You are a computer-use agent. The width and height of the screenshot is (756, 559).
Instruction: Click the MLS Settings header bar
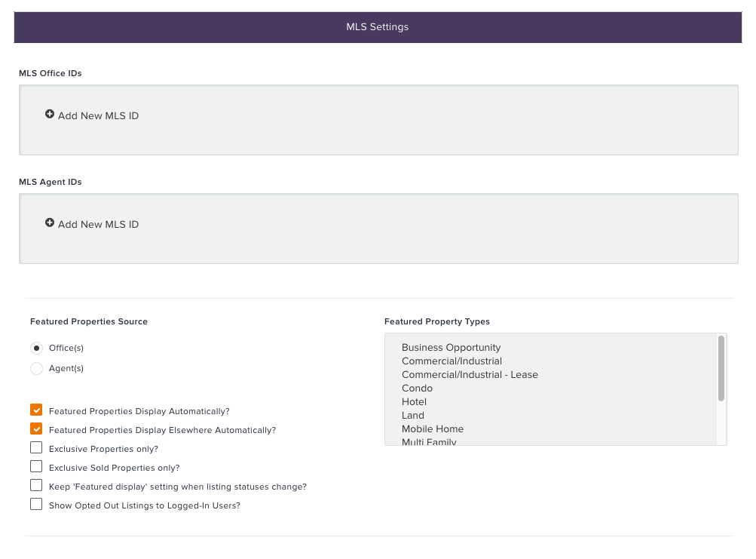pos(378,27)
